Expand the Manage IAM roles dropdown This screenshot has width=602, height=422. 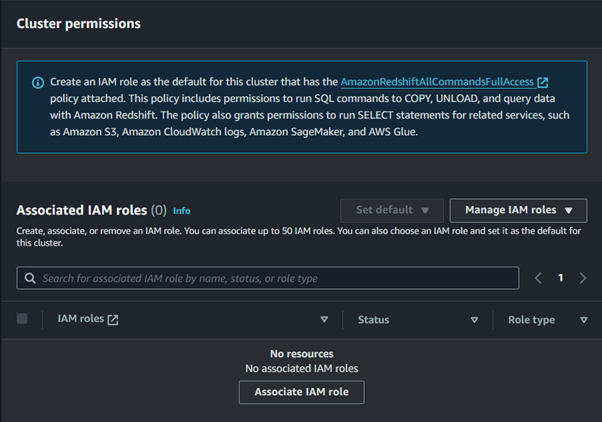[x=518, y=210]
